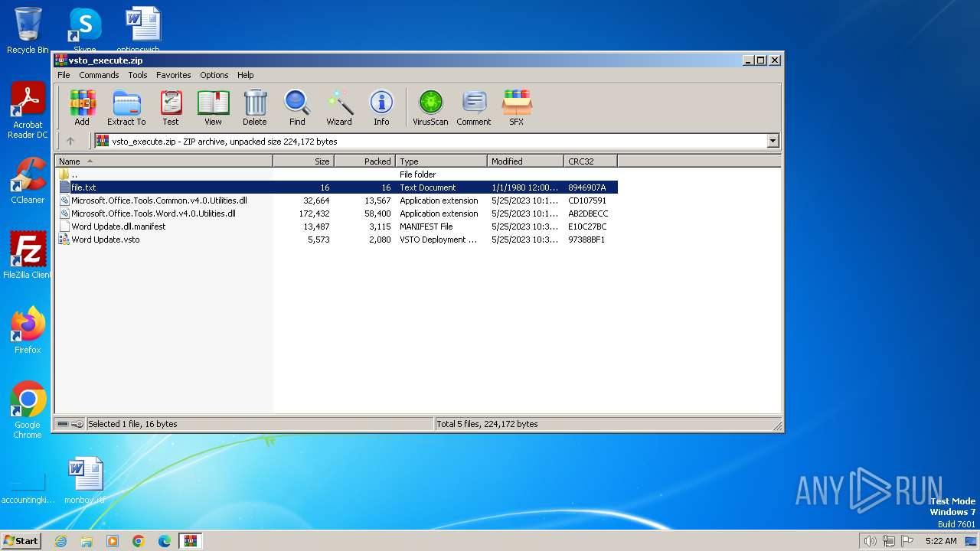Show archive Info
Image resolution: width=980 pixels, height=551 pixels.
pos(381,107)
